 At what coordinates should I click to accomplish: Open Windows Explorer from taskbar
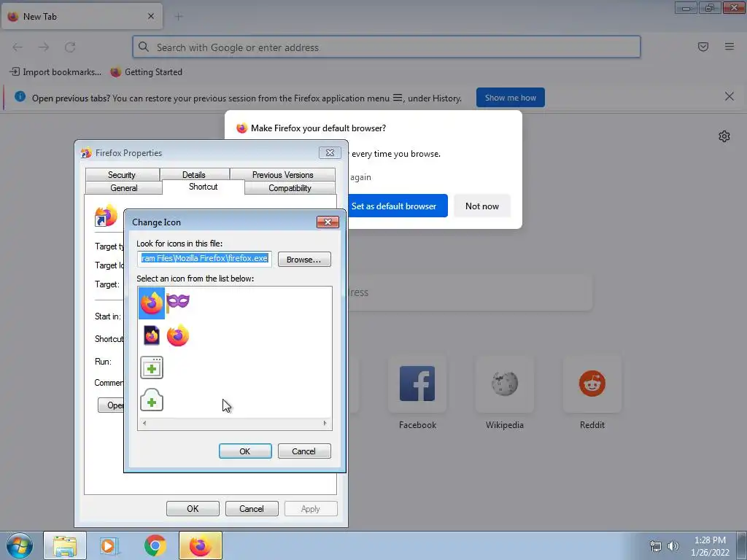[65, 545]
